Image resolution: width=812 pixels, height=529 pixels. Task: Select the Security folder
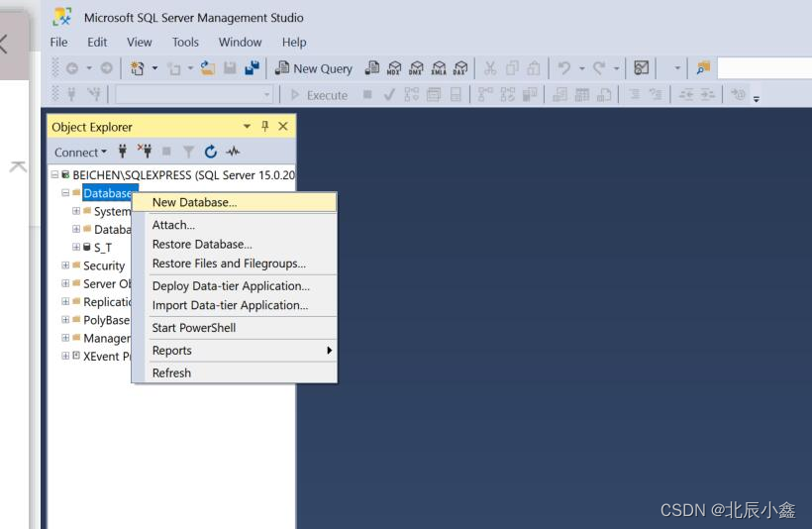click(104, 265)
